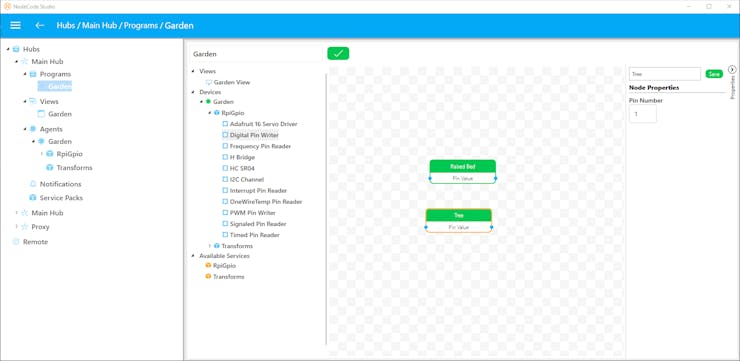740x361 pixels.
Task: Collapse the Devices section
Action: pyautogui.click(x=193, y=92)
